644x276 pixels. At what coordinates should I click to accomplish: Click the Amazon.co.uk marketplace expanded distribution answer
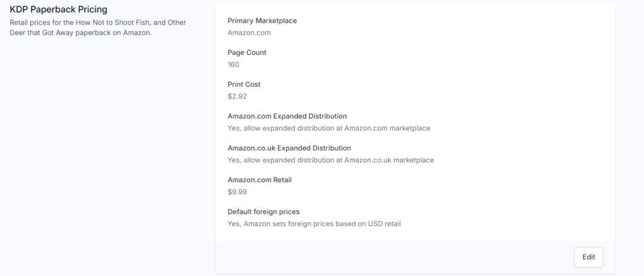pos(330,160)
